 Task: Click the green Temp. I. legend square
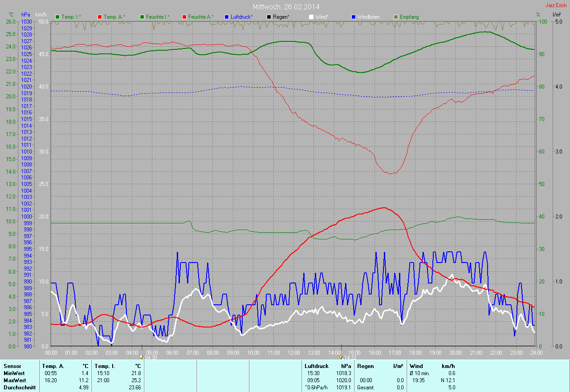[x=57, y=17]
